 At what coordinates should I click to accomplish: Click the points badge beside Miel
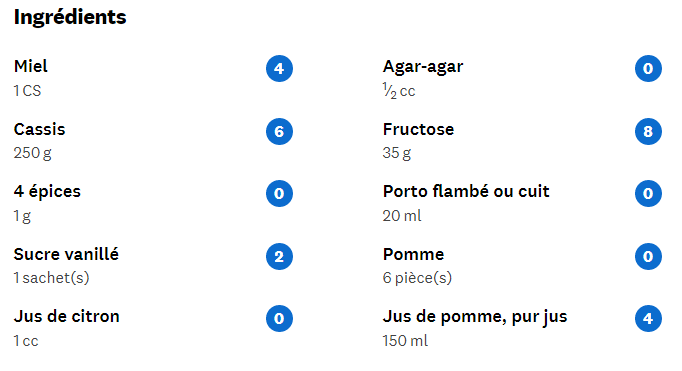[x=279, y=68]
